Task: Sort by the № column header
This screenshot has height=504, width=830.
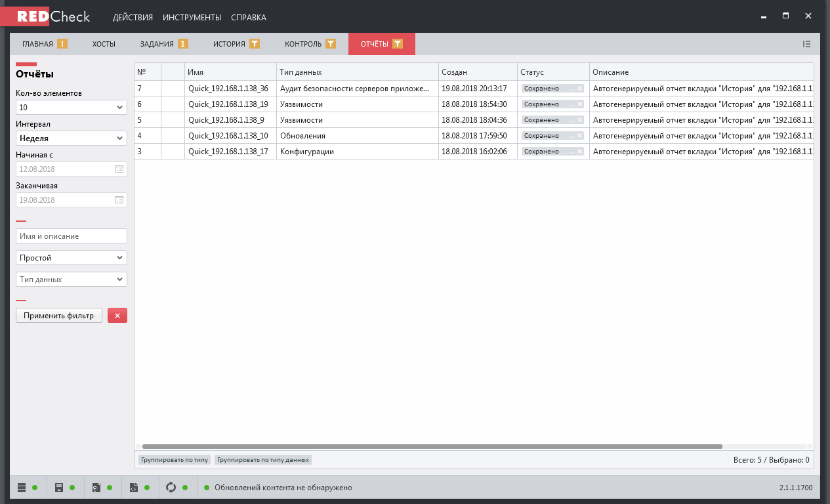Action: 148,72
